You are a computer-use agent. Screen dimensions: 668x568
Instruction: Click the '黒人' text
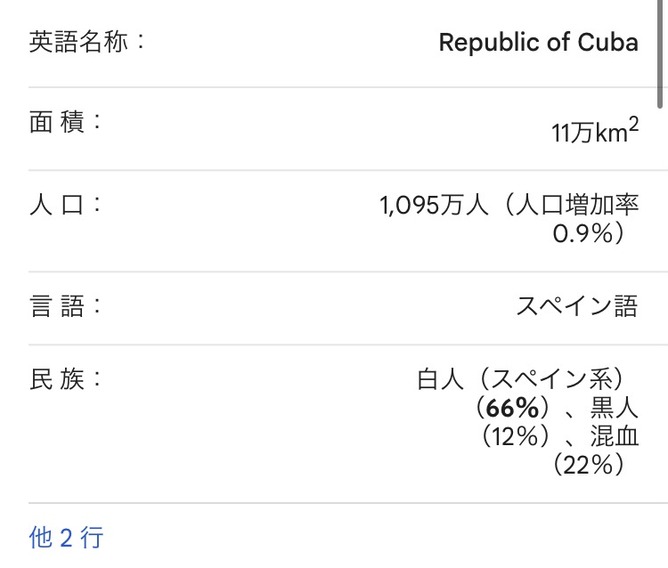click(614, 408)
